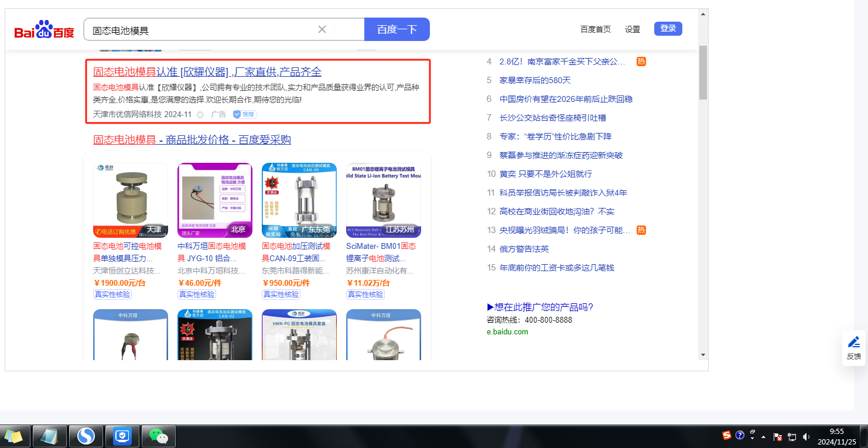Click the 登录 login button
This screenshot has height=448, width=868.
pos(668,29)
